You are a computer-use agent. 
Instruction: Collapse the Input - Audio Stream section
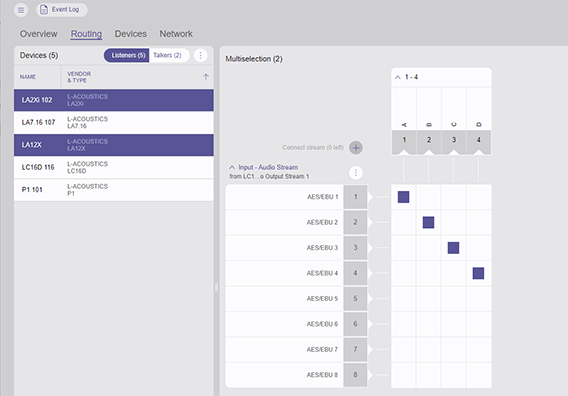point(232,167)
